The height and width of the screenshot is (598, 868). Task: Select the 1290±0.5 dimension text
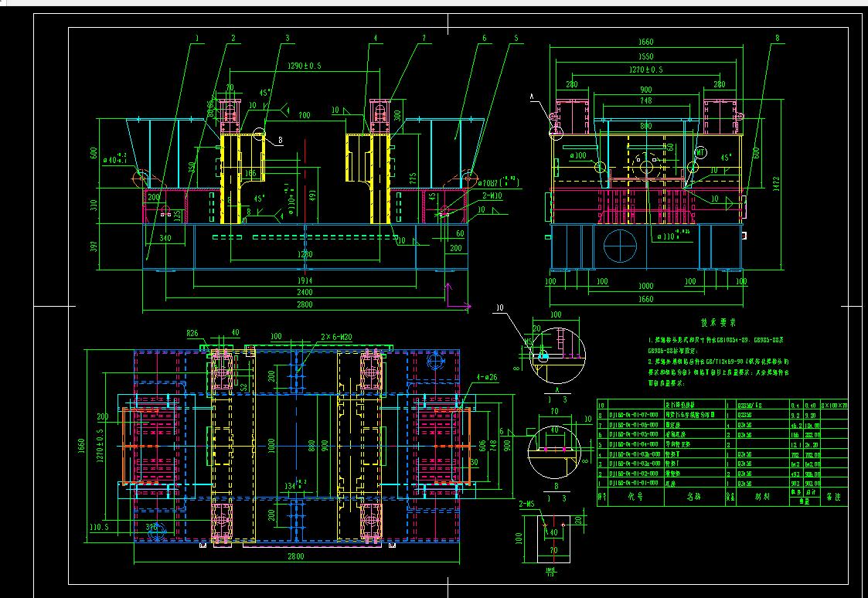[305, 66]
